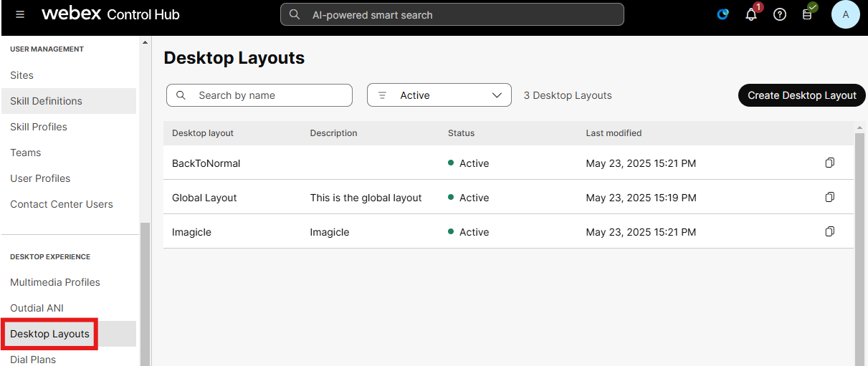868x366 pixels.
Task: Go to Skill Definitions in sidebar
Action: click(x=46, y=101)
